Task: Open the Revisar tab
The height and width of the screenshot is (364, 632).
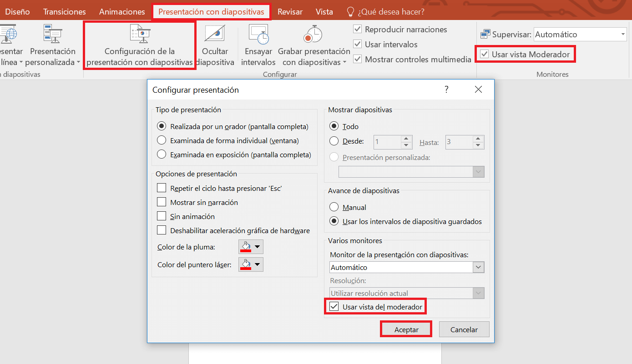Action: 291,12
